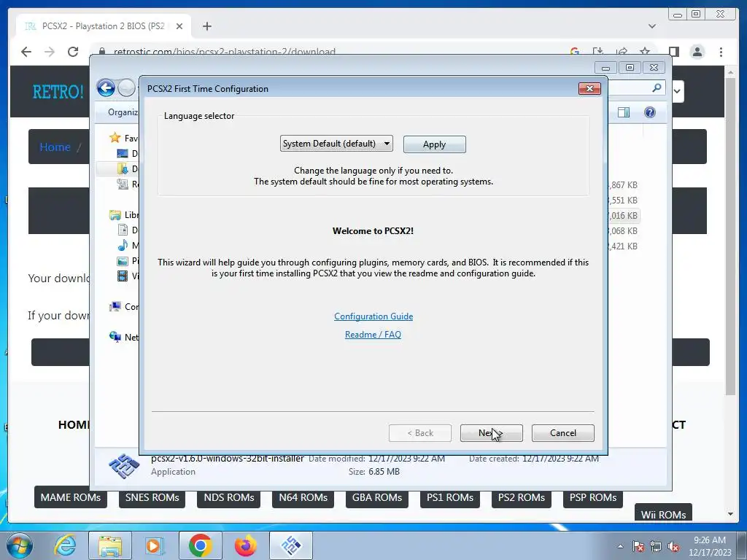Screen dimensions: 747x560
Task: Reload the Chrome page
Action: click(x=73, y=52)
